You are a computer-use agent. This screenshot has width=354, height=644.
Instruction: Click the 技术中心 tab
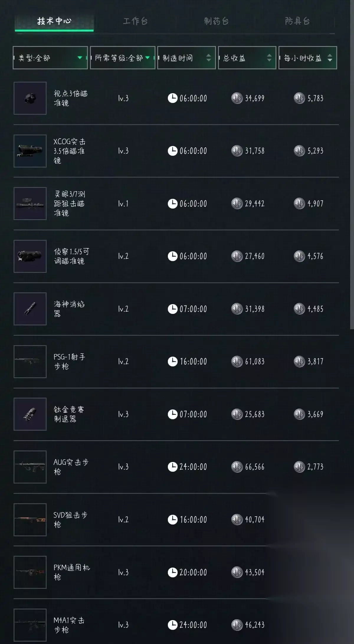click(x=54, y=21)
